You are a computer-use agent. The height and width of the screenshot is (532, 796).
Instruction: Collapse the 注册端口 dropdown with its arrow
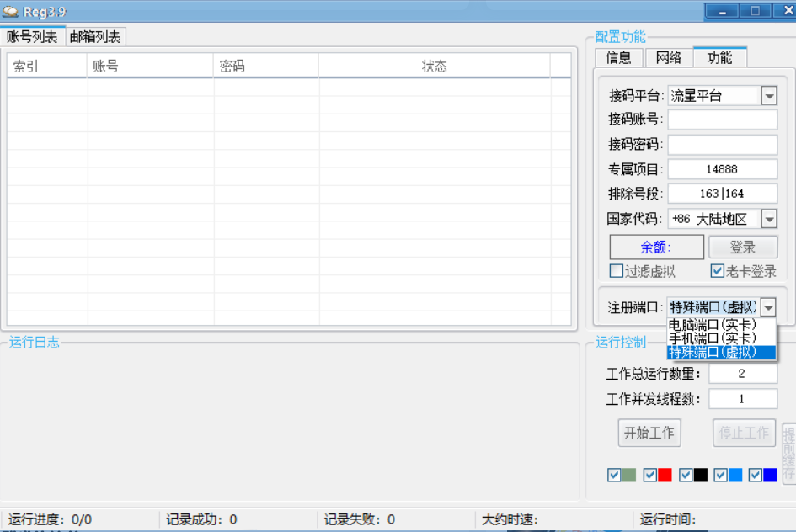point(768,308)
